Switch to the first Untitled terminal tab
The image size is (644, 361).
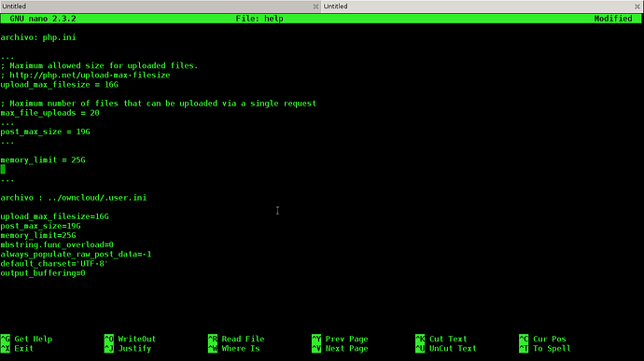point(161,7)
